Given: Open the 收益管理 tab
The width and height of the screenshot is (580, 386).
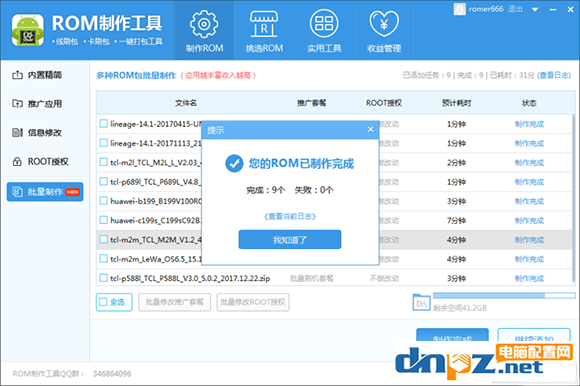Looking at the screenshot, I should [384, 30].
